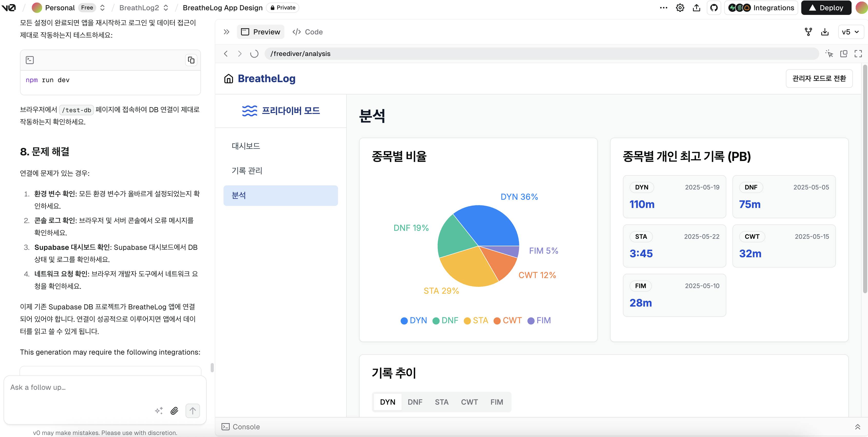Download the project code icon
The height and width of the screenshot is (437, 868).
pyautogui.click(x=825, y=32)
